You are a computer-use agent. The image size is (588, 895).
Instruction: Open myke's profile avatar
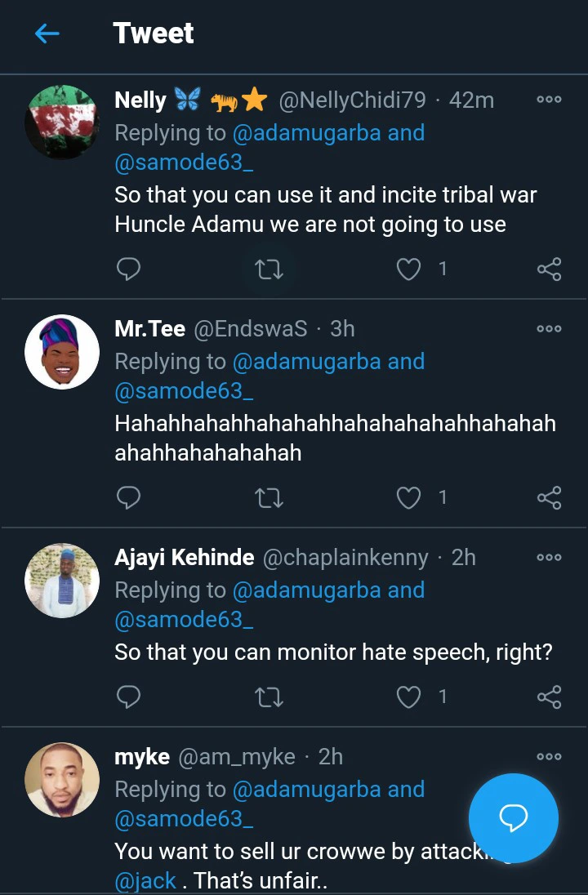click(x=62, y=780)
